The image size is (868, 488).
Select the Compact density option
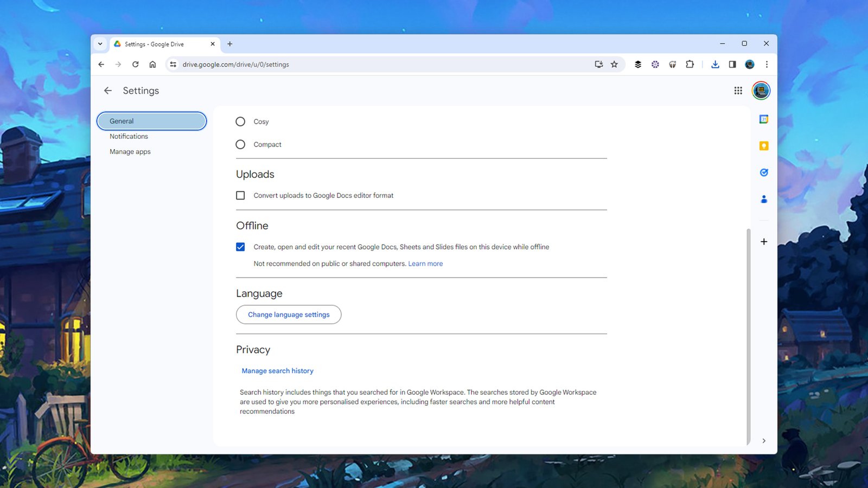240,144
